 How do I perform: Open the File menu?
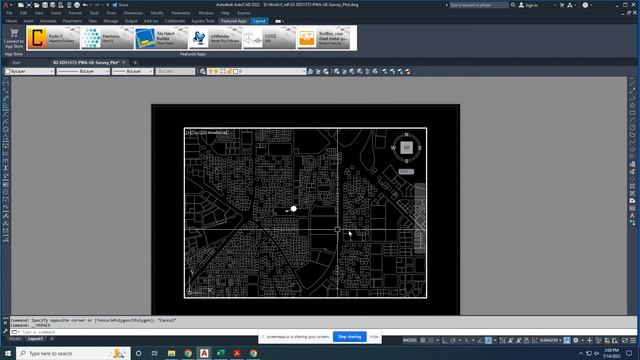click(9, 13)
